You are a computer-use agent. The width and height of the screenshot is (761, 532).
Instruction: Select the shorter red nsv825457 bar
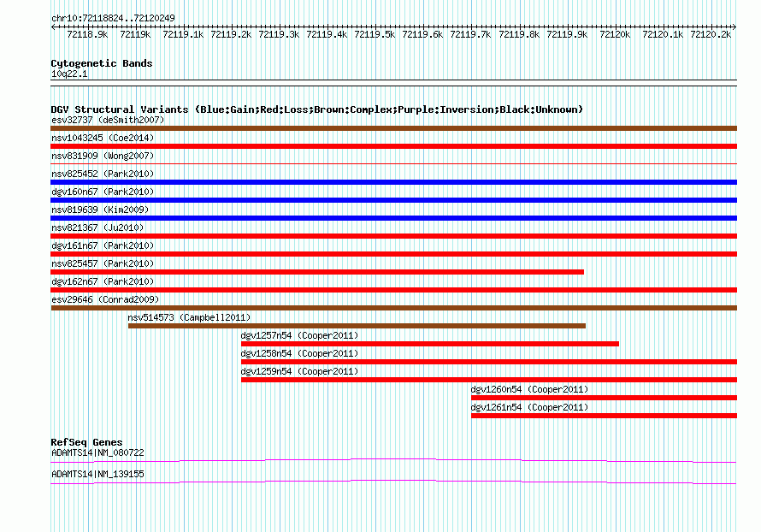[317, 272]
